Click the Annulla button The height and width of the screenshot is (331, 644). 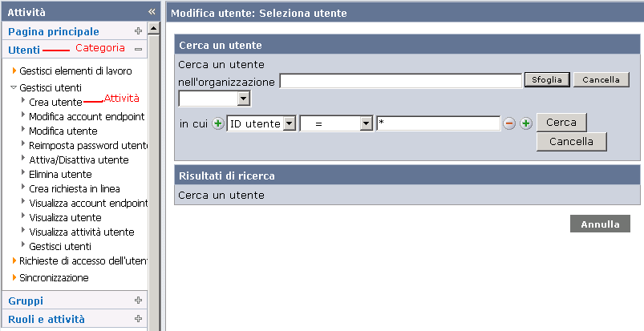pyautogui.click(x=600, y=224)
